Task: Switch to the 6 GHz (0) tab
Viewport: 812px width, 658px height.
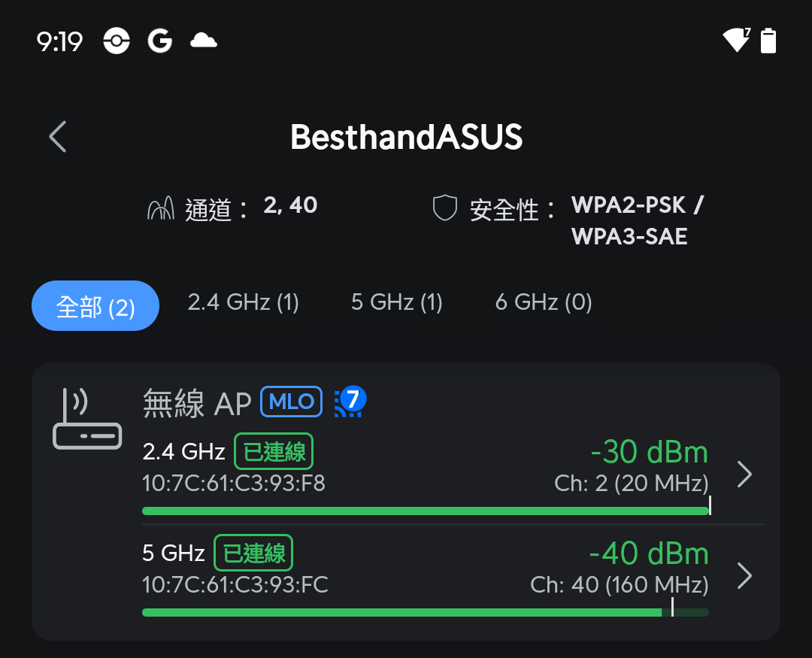Action: (543, 302)
